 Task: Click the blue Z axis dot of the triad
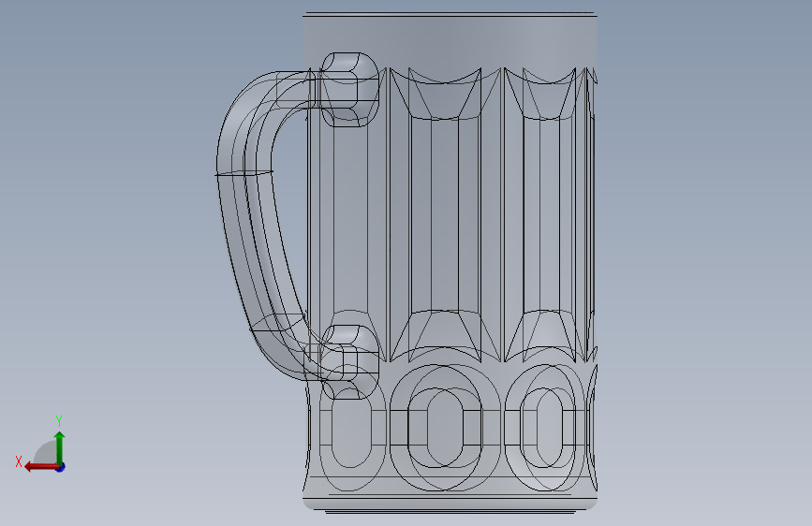click(61, 467)
